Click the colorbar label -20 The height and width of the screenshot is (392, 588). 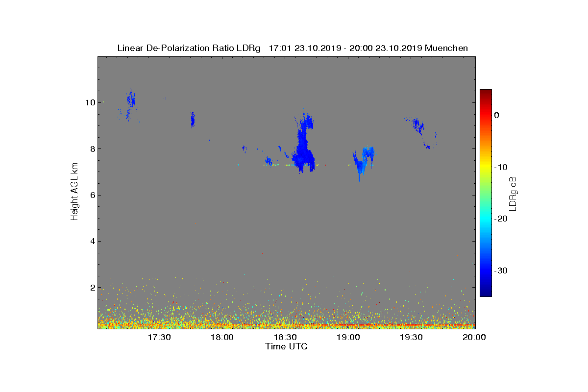point(501,219)
